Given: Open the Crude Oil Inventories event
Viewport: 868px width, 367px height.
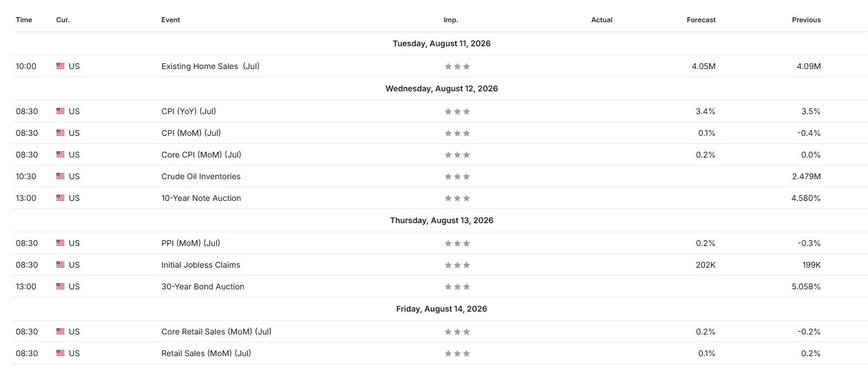Looking at the screenshot, I should tap(201, 176).
